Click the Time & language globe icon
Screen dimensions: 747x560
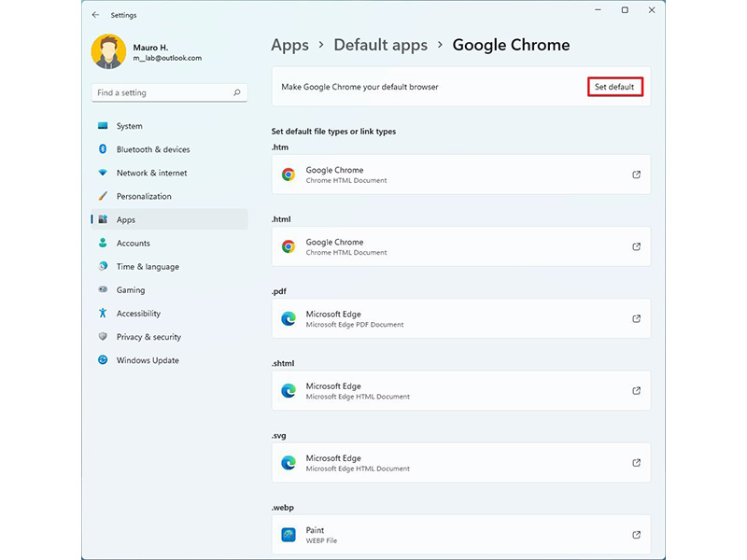[103, 266]
